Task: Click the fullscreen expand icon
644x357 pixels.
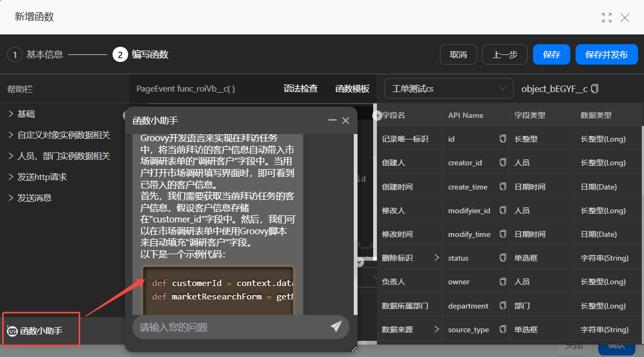Action: (607, 18)
